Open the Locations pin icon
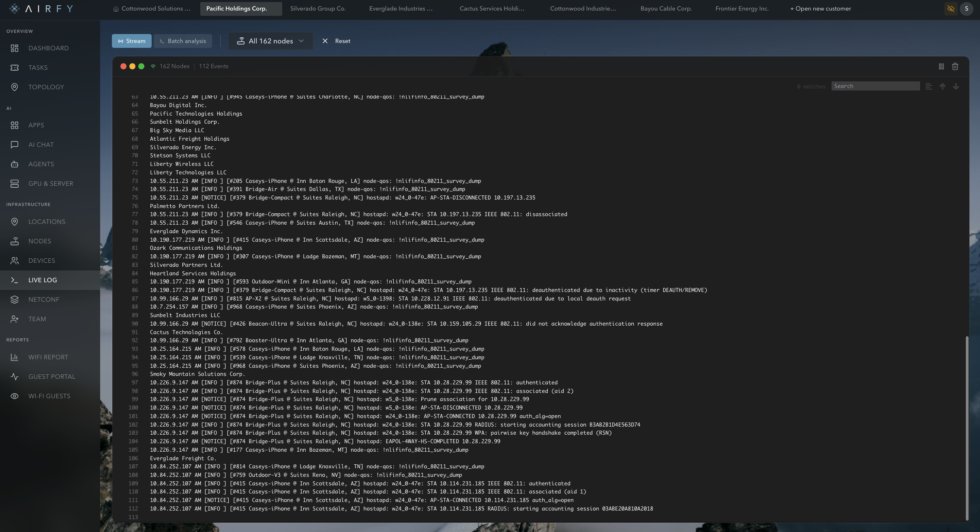 [x=15, y=222]
